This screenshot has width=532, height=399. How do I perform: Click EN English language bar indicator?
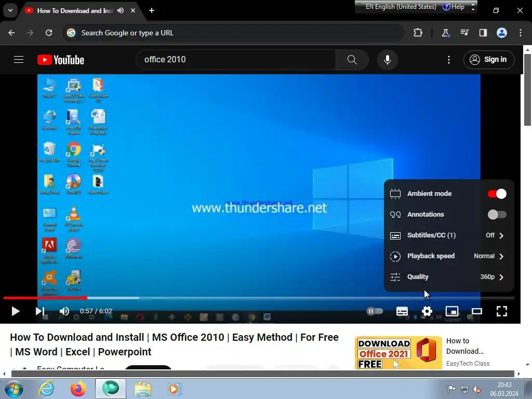coord(401,7)
